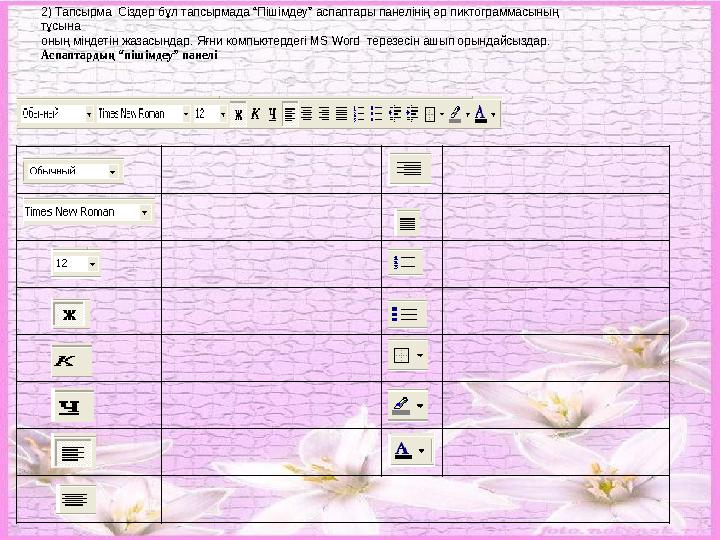Screen dimensions: 720x540
Task: Click the word "тұсына" in the instructions
Action: pyautogui.click(x=61, y=26)
